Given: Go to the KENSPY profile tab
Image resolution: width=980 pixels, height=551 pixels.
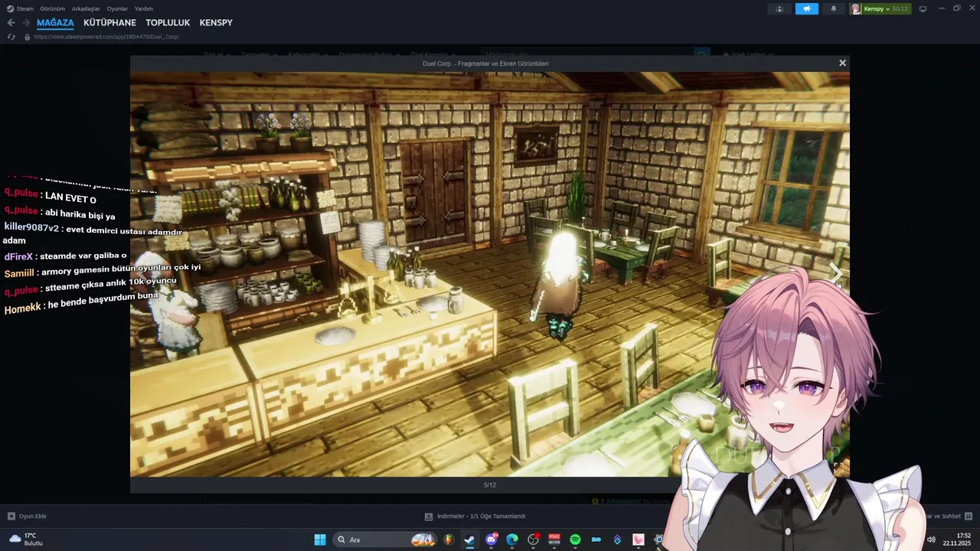Looking at the screenshot, I should tap(216, 23).
